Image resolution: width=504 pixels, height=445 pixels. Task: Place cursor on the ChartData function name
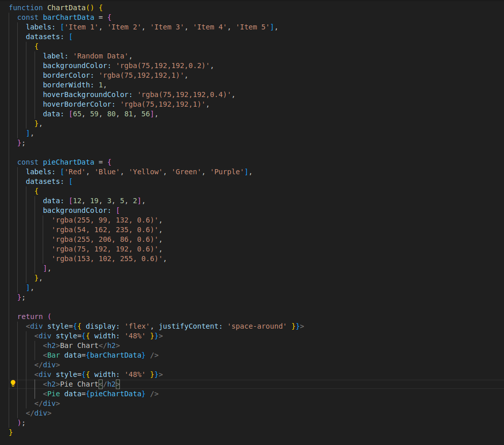pyautogui.click(x=66, y=7)
